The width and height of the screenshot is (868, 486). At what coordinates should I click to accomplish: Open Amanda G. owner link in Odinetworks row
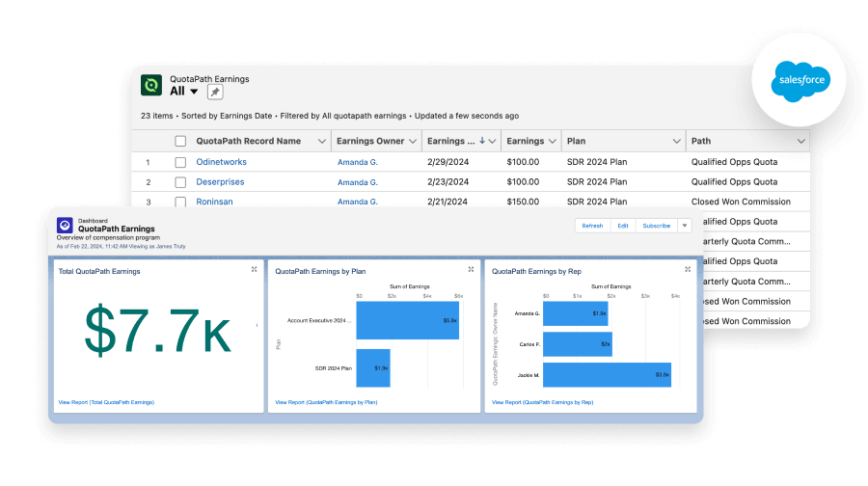coord(358,162)
